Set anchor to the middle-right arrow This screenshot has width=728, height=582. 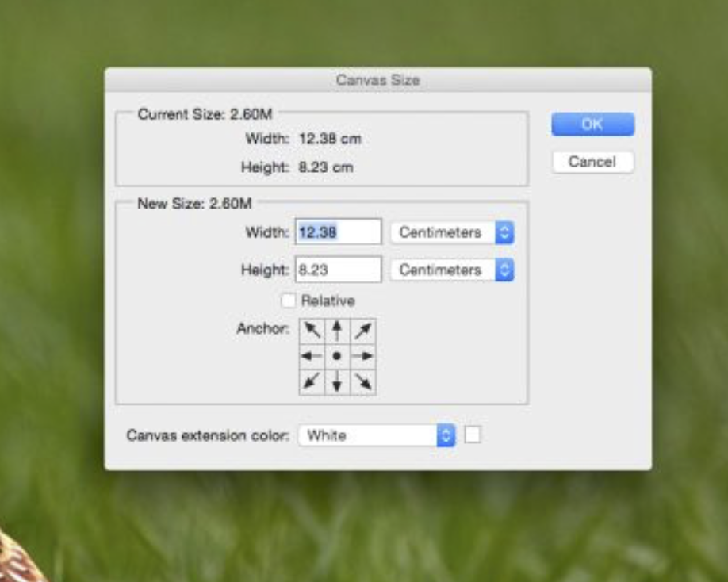(x=363, y=357)
